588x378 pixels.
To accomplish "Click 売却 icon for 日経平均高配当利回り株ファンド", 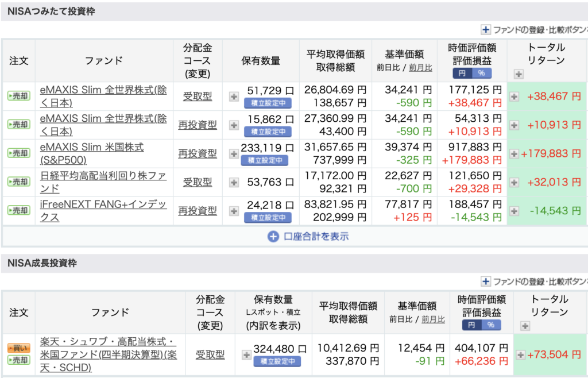I will (18, 182).
